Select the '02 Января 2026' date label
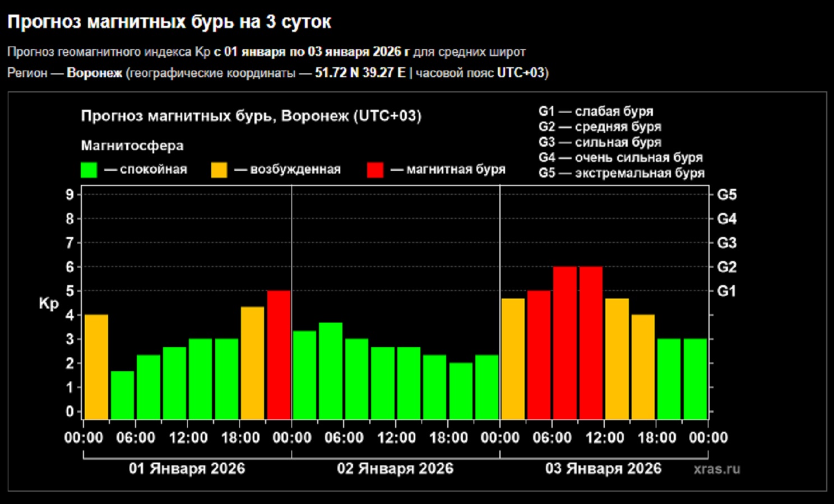This screenshot has width=834, height=504. tap(395, 469)
